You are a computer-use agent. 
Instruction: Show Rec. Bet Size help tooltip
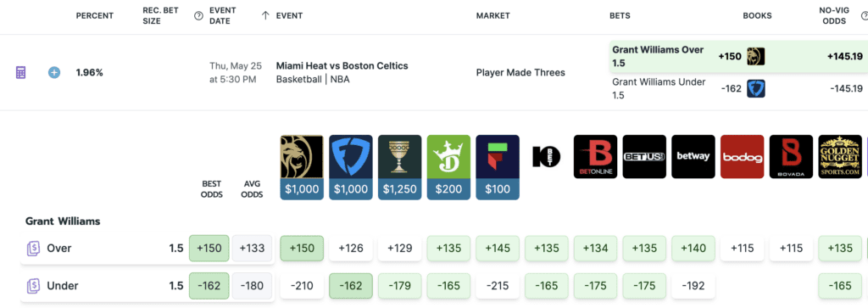click(x=198, y=15)
